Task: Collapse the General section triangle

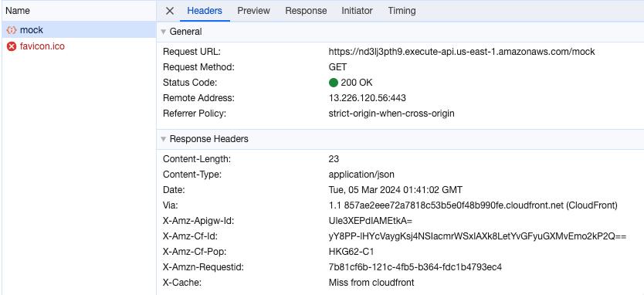Action: 164,32
